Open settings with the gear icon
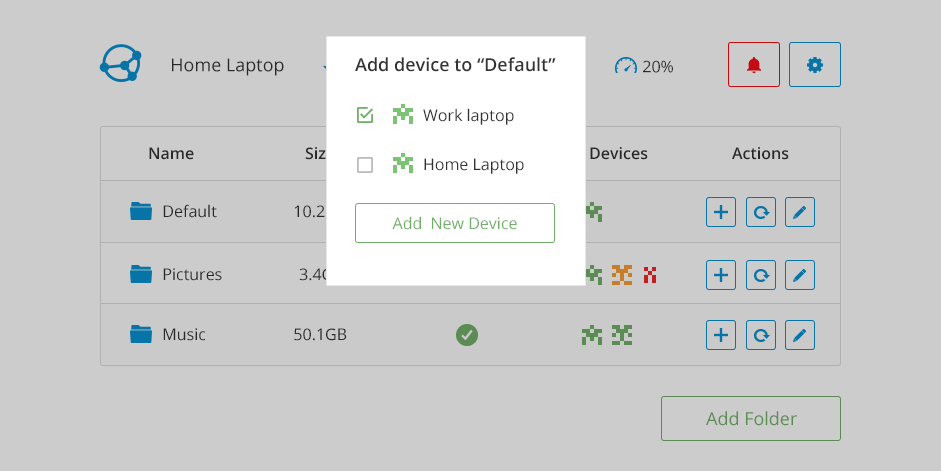941x471 pixels. (x=814, y=65)
